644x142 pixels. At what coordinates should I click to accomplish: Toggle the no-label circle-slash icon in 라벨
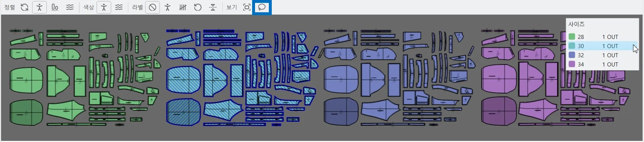[x=153, y=7]
